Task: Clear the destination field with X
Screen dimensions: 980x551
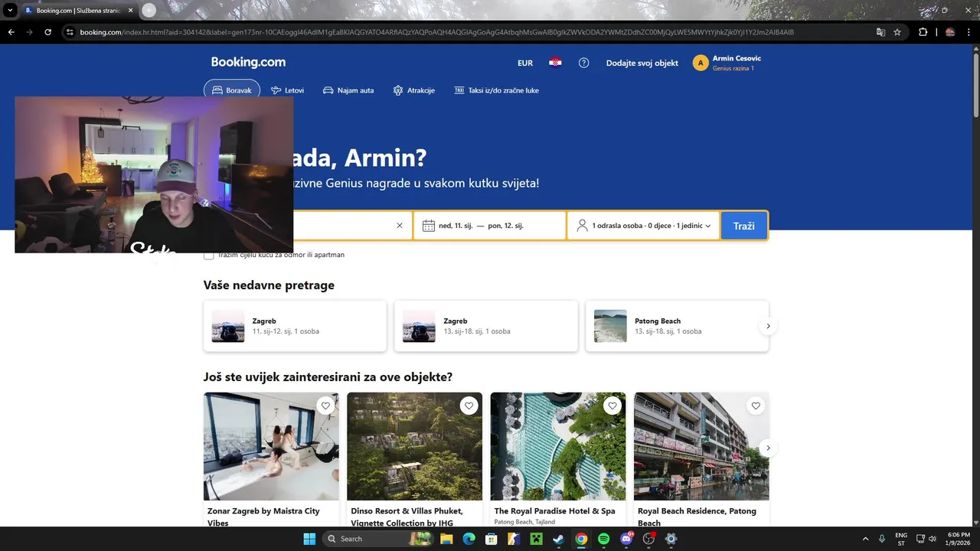Action: (x=399, y=226)
